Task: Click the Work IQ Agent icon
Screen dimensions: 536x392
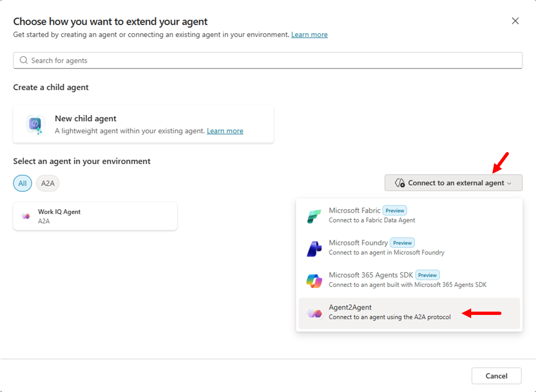Action: pos(26,216)
